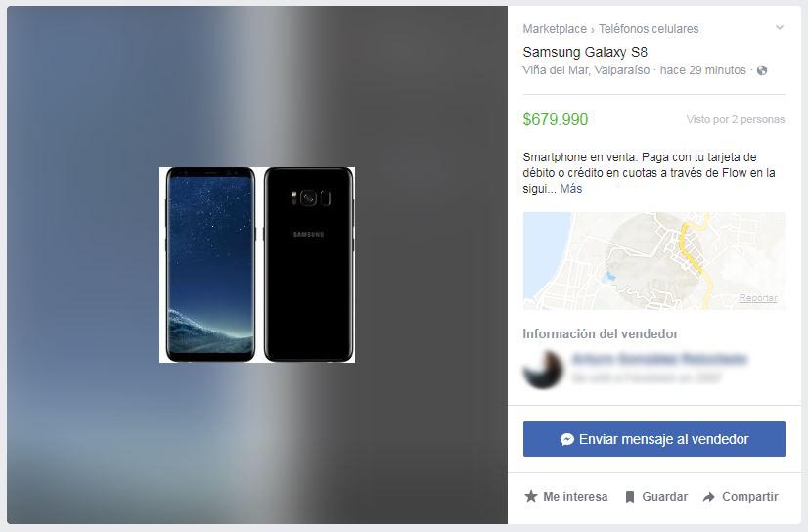Viewport: 808px width, 532px height.
Task: Click the Guardar bookmark icon
Action: [x=630, y=497]
